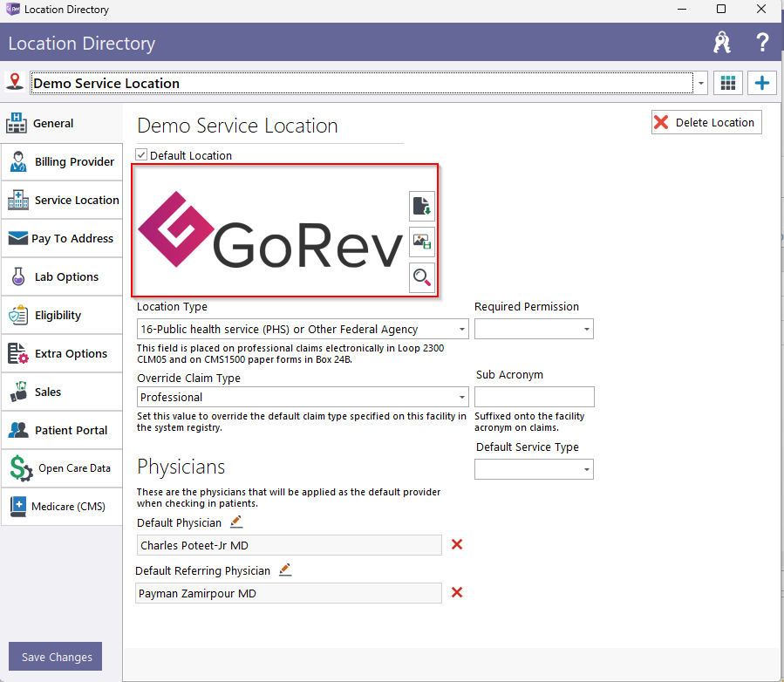784x682 pixels.
Task: Open the Location Type dropdown
Action: 303,329
